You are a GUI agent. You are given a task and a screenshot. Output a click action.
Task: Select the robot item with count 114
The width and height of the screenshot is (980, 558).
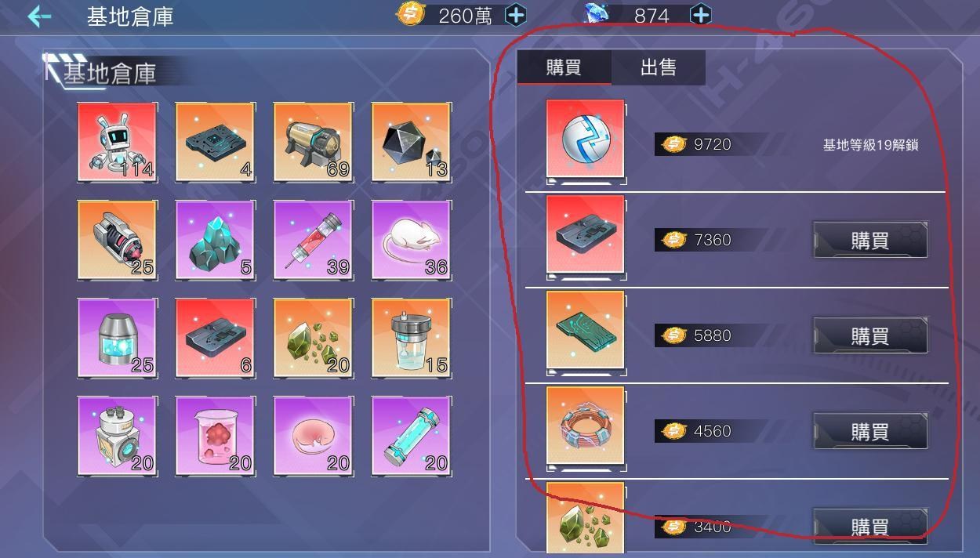(x=117, y=142)
